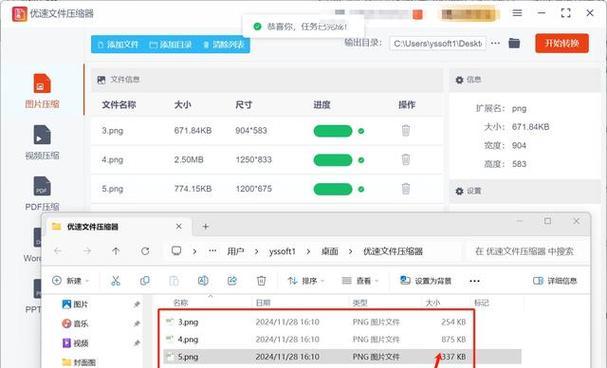Expand the address bar ellipsis breadcrumb
The height and width of the screenshot is (368, 607).
[x=213, y=251]
